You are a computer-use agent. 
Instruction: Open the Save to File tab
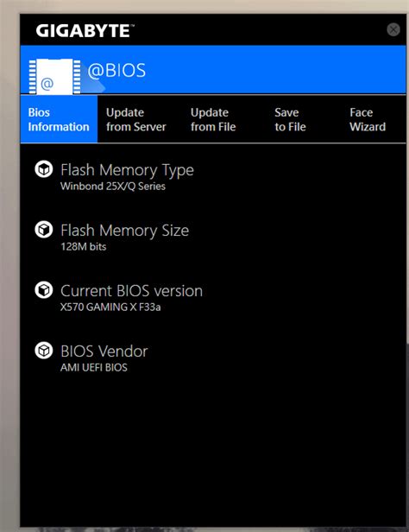(290, 119)
